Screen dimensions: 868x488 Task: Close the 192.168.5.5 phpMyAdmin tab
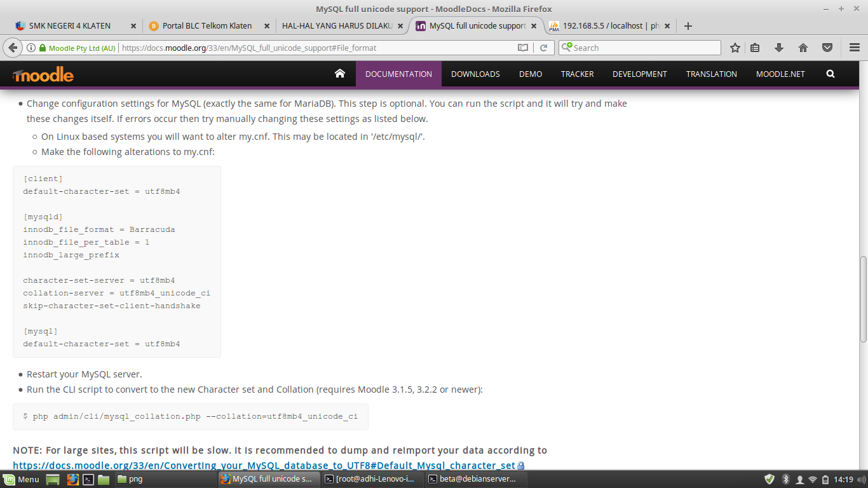pyautogui.click(x=667, y=26)
